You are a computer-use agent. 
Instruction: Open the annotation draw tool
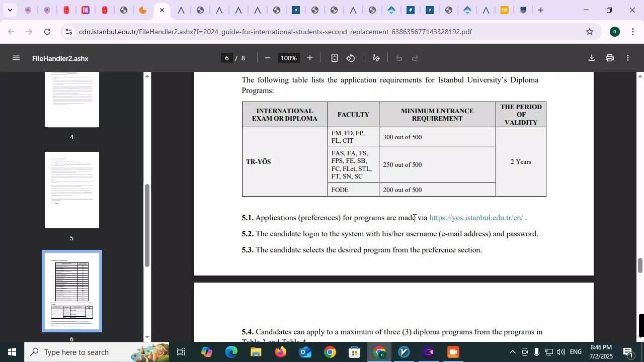point(376,58)
